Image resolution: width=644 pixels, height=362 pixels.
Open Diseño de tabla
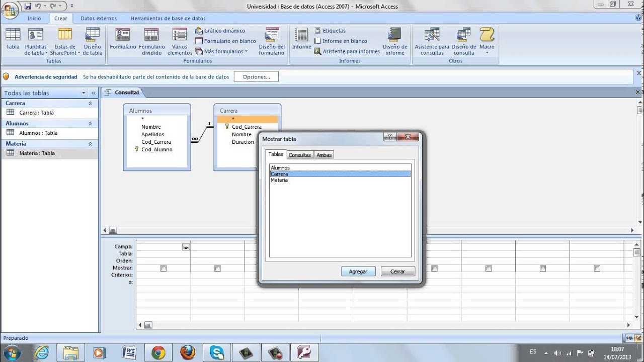coord(93,41)
